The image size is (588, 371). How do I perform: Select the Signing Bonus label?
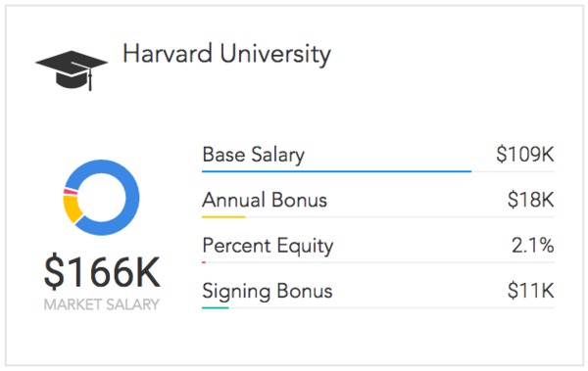(x=268, y=291)
